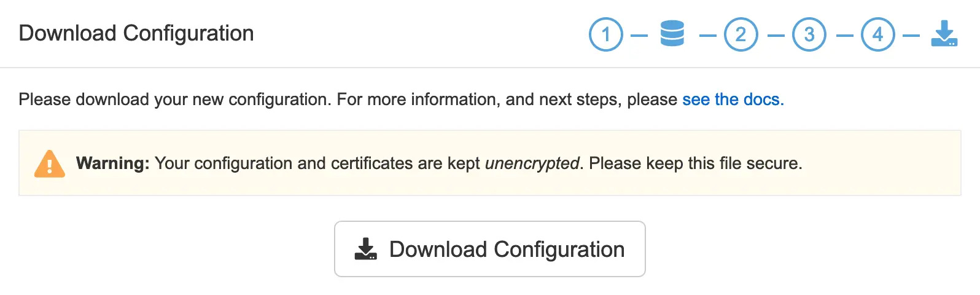Click the italic word "unencrypted"
Image resolution: width=980 pixels, height=295 pixels.
pyautogui.click(x=532, y=163)
